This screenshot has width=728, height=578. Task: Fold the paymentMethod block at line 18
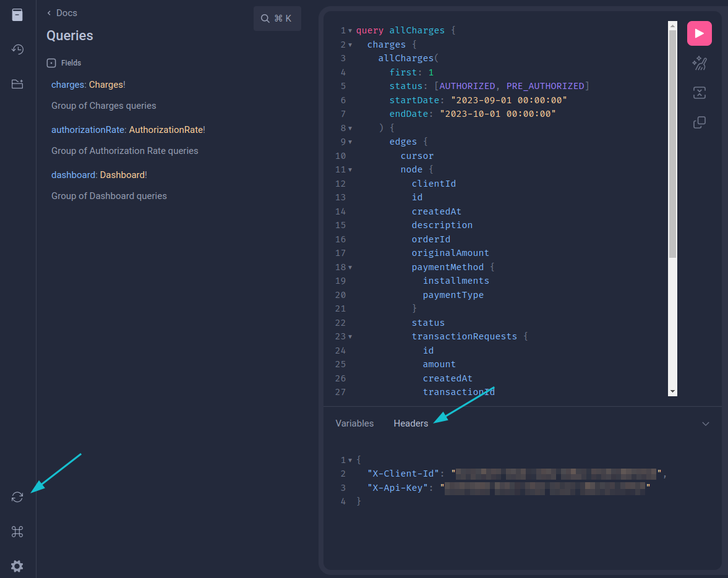pyautogui.click(x=350, y=267)
